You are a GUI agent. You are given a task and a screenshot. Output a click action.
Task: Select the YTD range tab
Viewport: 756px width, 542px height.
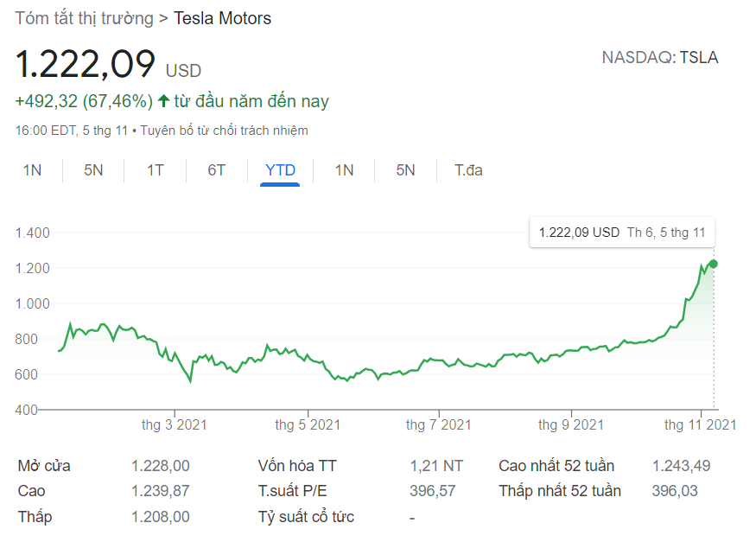(280, 170)
